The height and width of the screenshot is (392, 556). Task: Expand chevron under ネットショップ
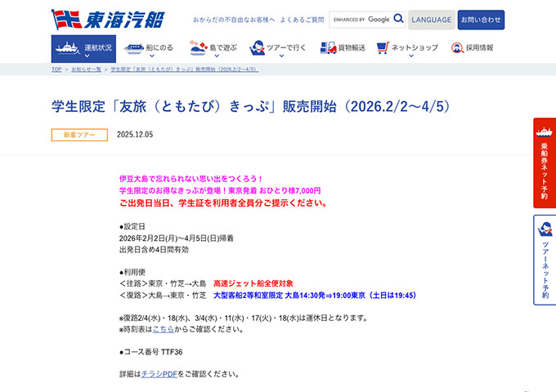411,56
